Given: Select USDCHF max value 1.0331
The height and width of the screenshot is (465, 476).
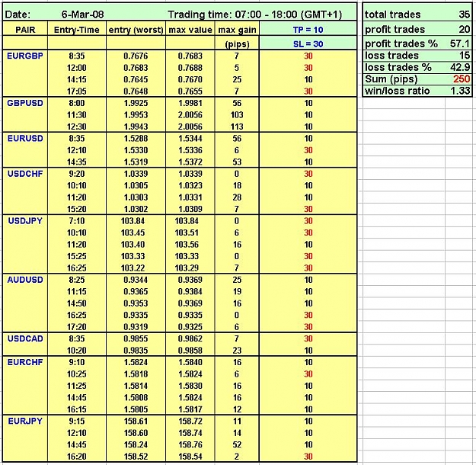Looking at the screenshot, I should (x=190, y=197).
